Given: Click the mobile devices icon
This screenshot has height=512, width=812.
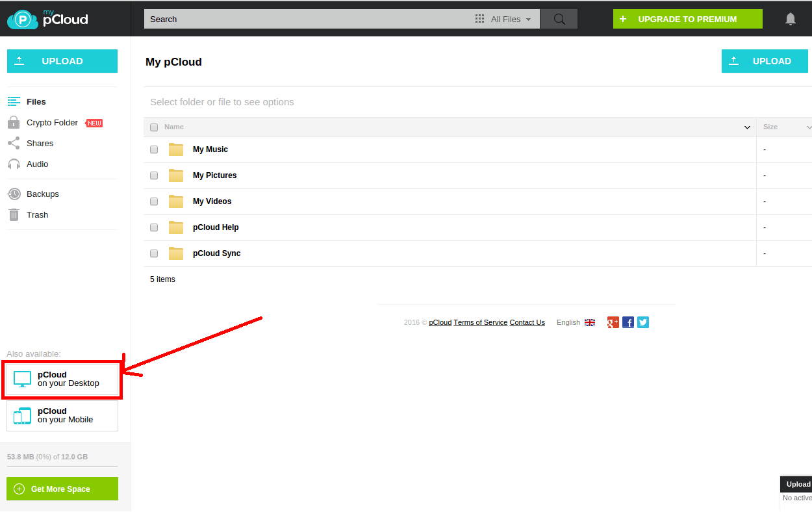Looking at the screenshot, I should click(x=23, y=416).
